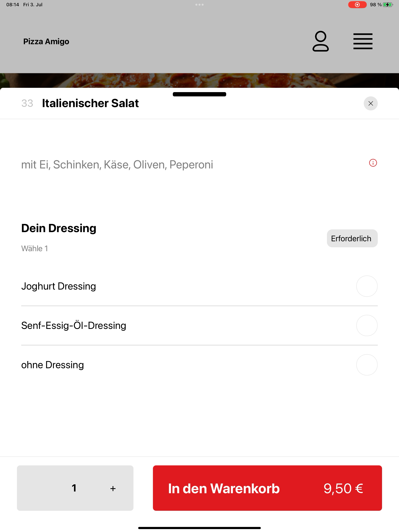This screenshot has width=399, height=532.
Task: Tap the Erforderlich badge
Action: click(x=352, y=238)
